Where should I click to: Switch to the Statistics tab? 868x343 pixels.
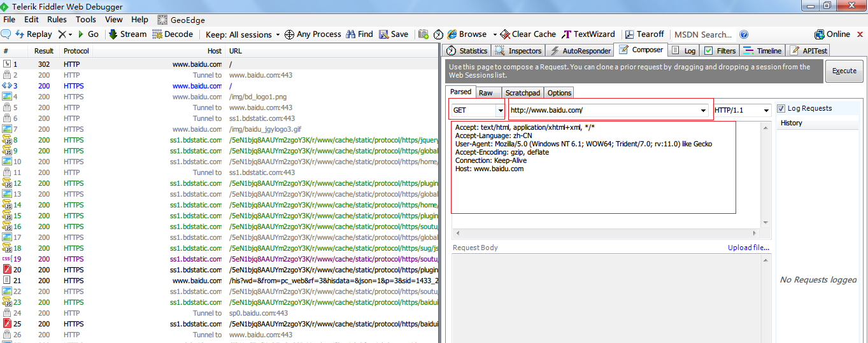point(467,50)
